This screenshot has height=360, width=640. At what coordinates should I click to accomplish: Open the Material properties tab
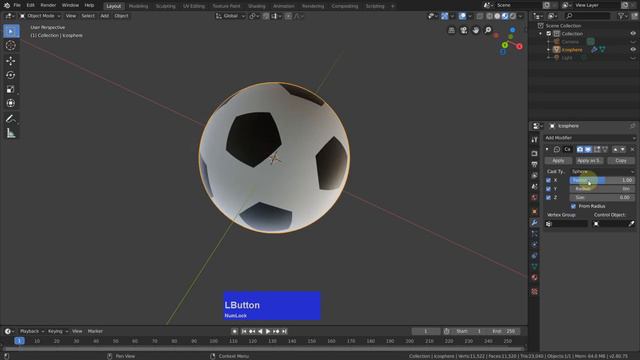534,278
